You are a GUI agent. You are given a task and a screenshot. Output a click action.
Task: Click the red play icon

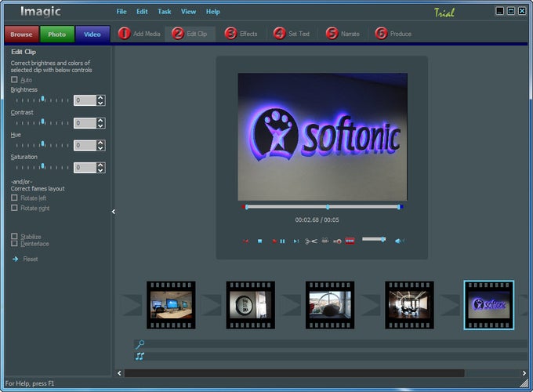pyautogui.click(x=274, y=241)
